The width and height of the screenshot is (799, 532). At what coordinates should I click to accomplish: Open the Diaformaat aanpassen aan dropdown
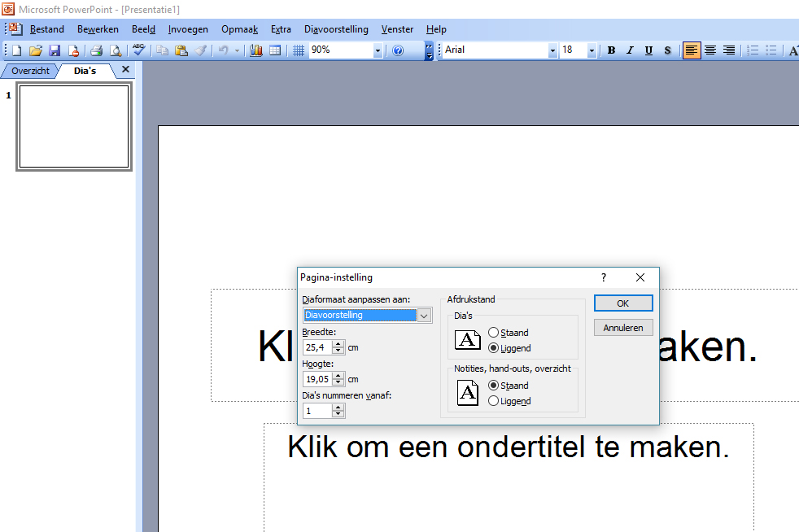tap(424, 316)
